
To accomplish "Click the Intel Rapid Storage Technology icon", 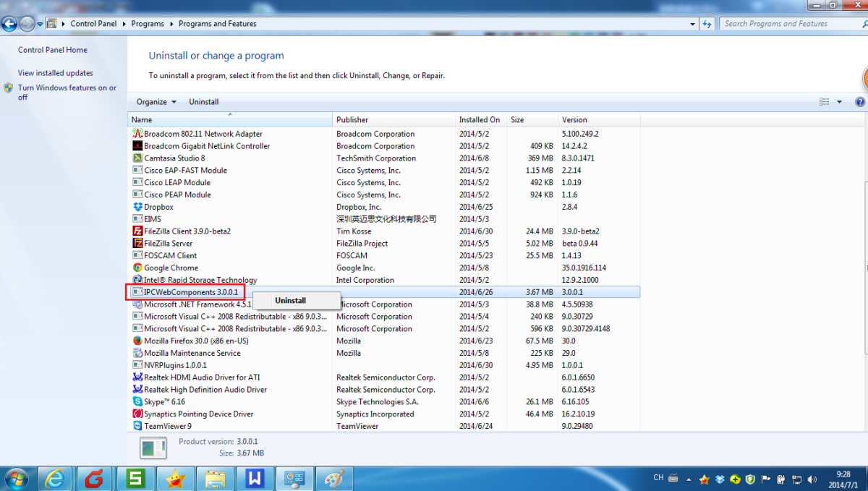I will tap(138, 280).
